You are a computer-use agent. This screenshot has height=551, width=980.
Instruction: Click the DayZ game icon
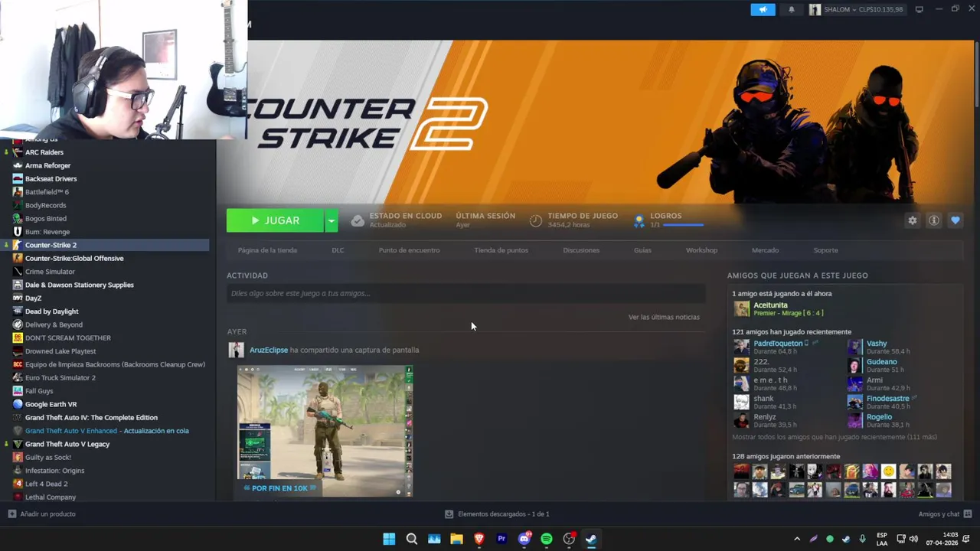click(x=18, y=298)
